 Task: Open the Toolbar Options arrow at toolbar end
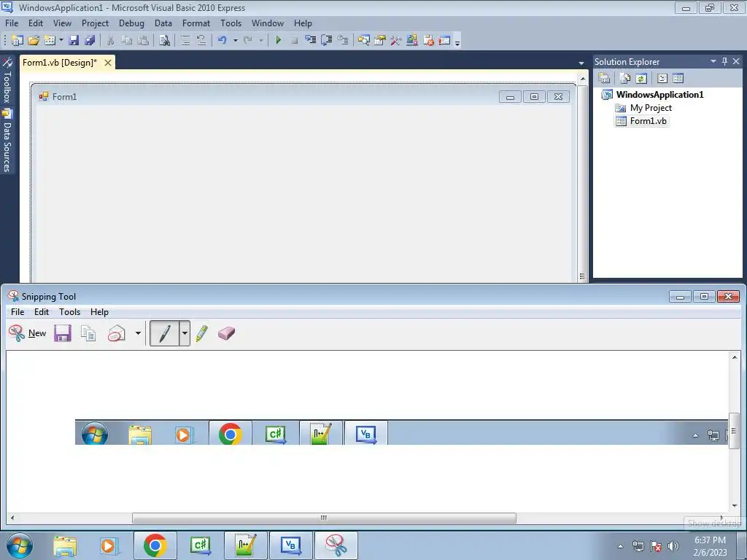pyautogui.click(x=457, y=42)
